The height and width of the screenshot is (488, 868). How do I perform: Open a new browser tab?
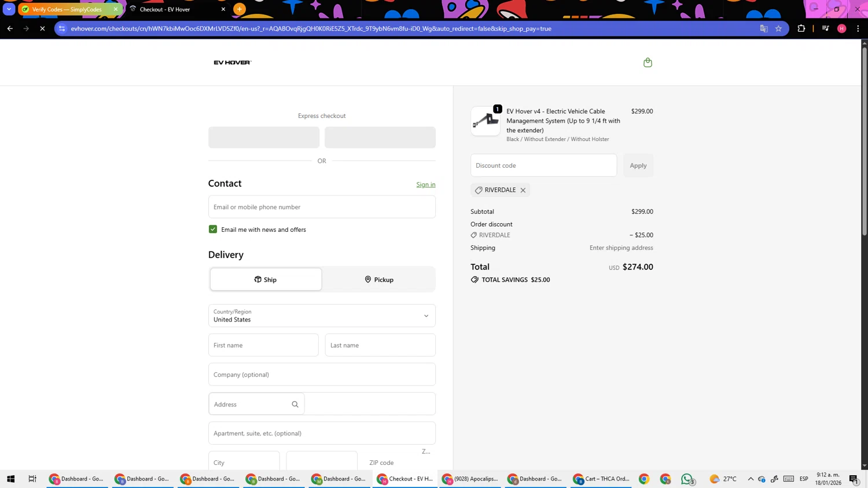[x=240, y=9]
